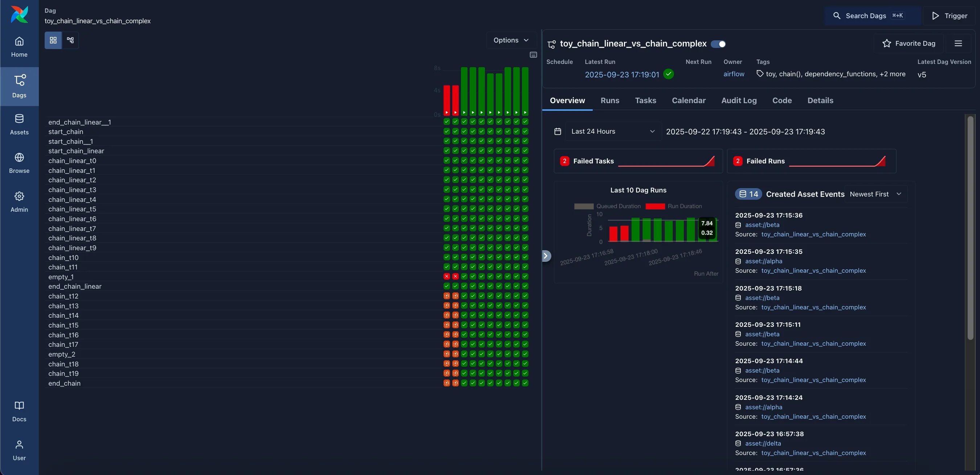Click the Failed Runs card
Screen dimensions: 980x475
[811, 161]
